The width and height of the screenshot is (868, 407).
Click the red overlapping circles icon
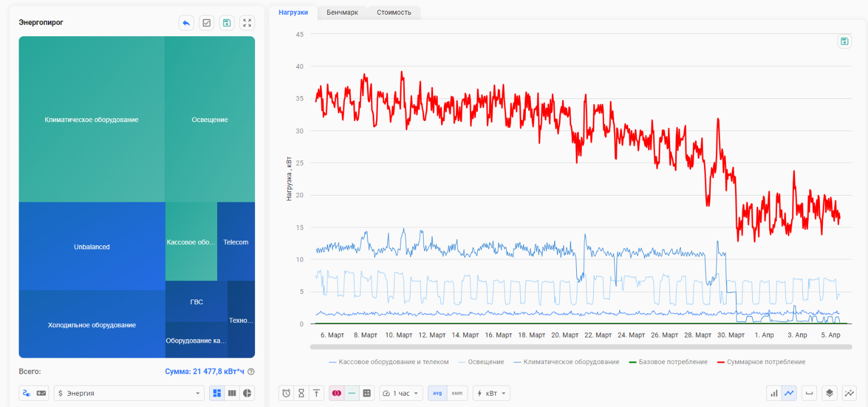(x=337, y=393)
